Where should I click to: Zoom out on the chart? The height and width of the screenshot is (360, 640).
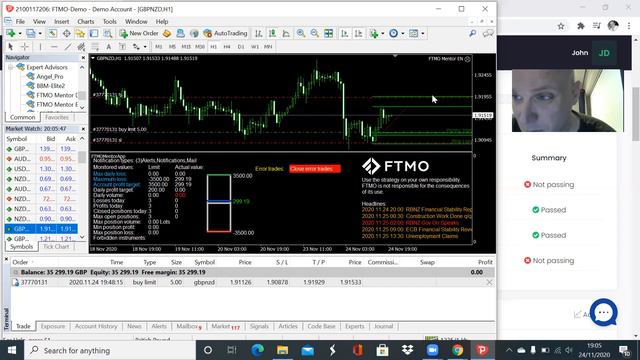pyautogui.click(x=315, y=33)
